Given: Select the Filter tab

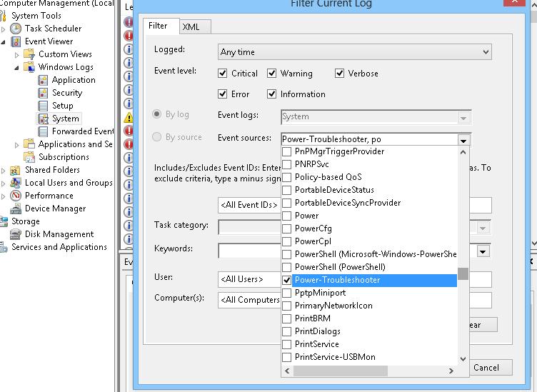Looking at the screenshot, I should (161, 26).
